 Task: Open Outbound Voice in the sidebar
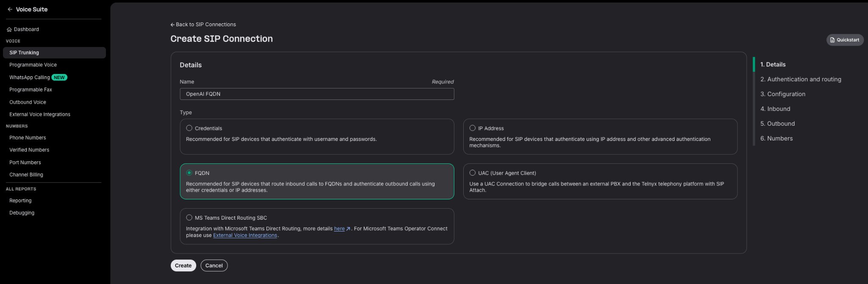coord(28,102)
